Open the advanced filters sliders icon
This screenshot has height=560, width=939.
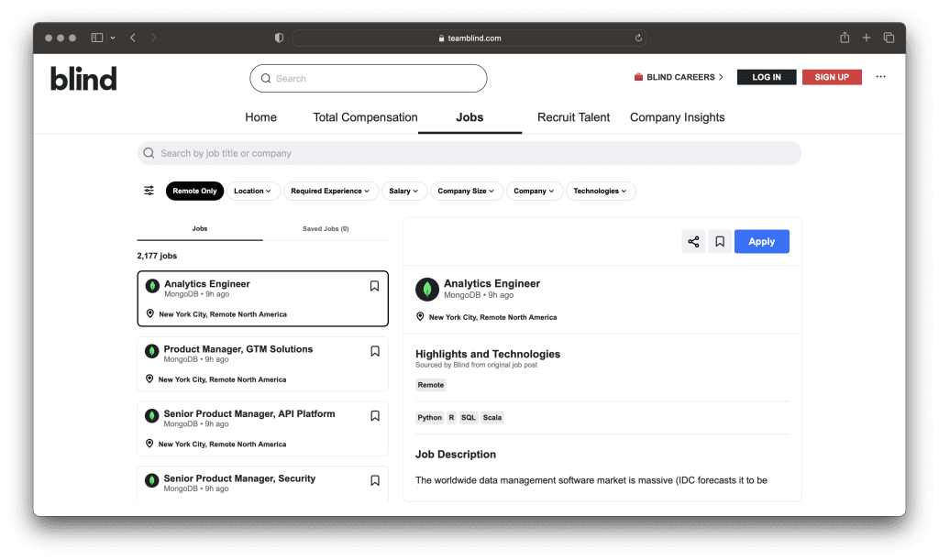coord(149,191)
